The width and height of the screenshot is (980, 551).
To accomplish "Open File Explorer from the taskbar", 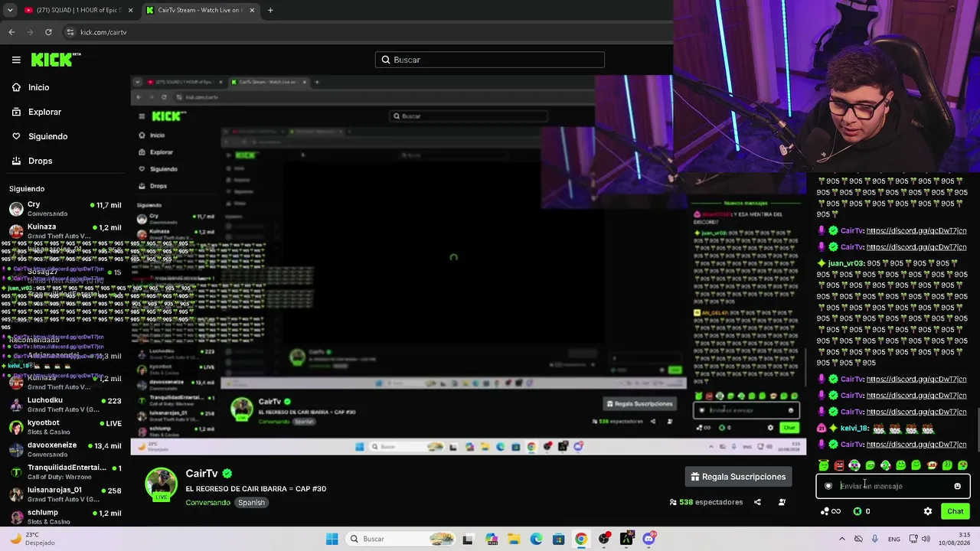I will (x=514, y=539).
